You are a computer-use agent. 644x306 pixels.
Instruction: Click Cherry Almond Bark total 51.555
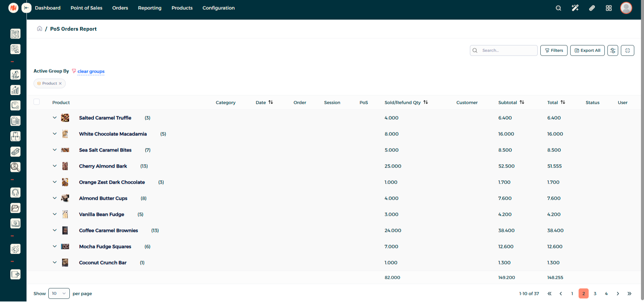tap(554, 166)
